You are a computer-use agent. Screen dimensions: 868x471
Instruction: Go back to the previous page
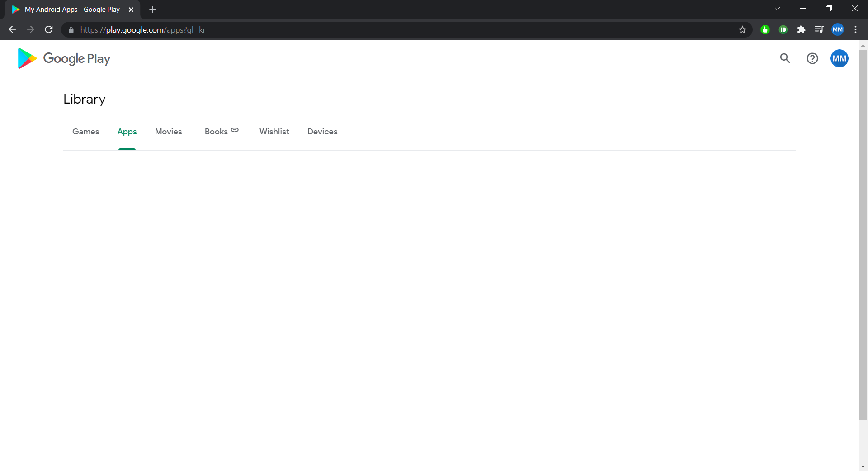12,29
